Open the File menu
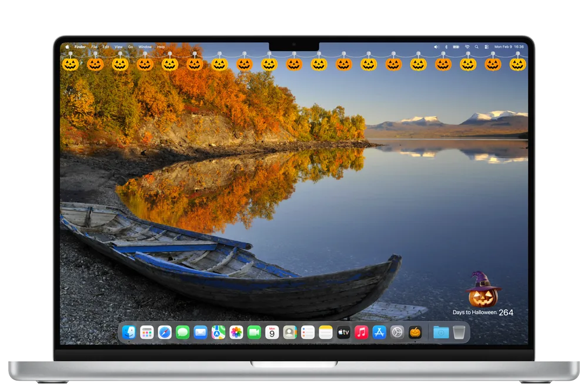Screen dimensions: 588x387 coord(95,47)
